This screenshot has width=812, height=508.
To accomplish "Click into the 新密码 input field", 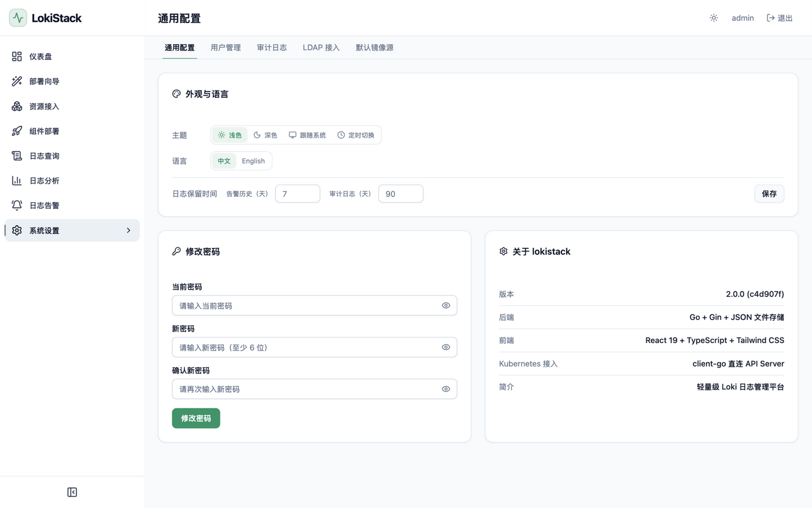I will [x=315, y=347].
